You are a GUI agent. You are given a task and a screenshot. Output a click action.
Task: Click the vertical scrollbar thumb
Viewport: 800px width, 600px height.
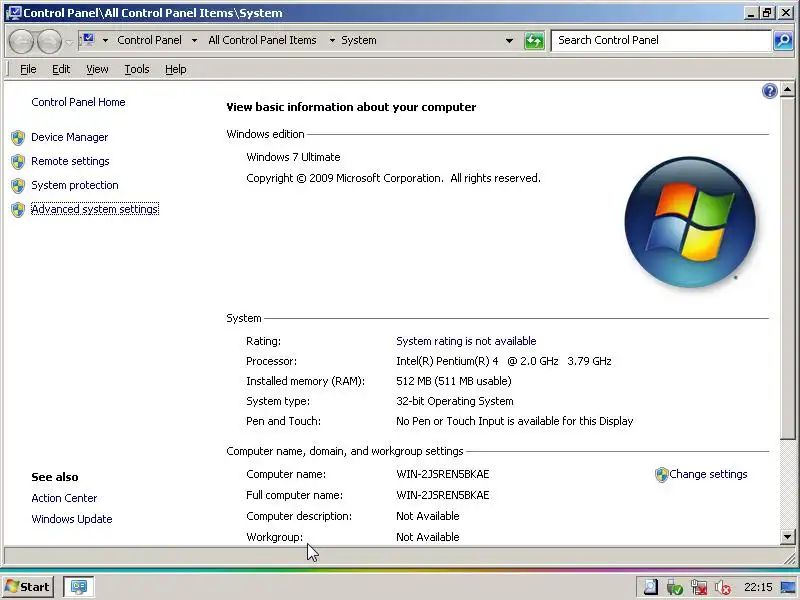click(787, 268)
